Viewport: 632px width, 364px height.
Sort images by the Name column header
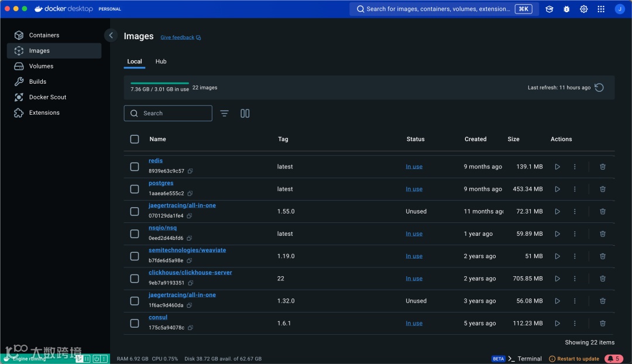point(157,139)
